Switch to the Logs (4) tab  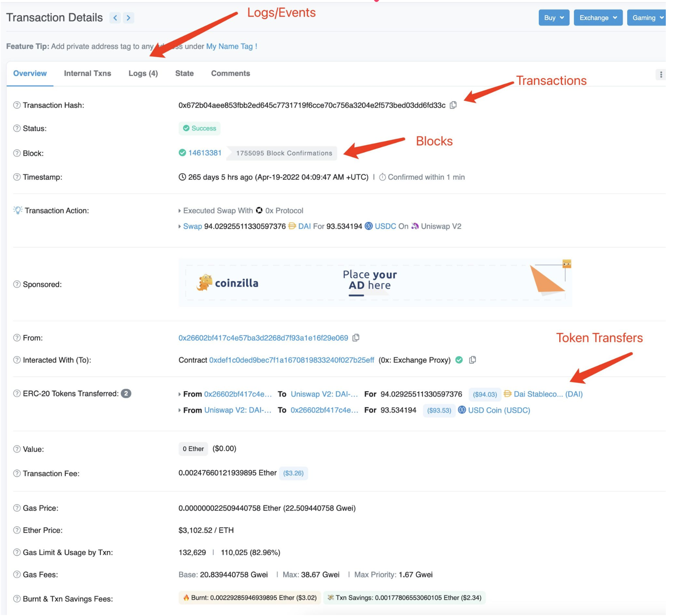(143, 74)
